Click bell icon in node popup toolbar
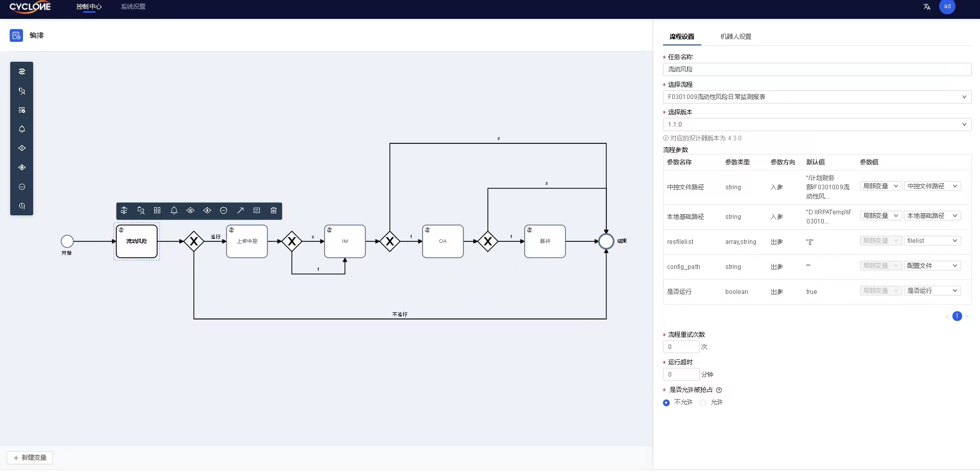 pyautogui.click(x=174, y=210)
